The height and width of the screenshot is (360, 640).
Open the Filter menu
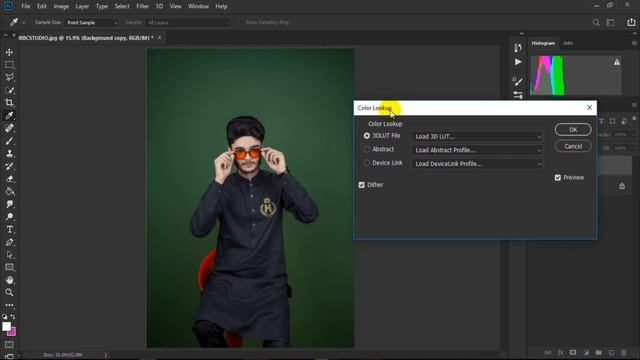(x=142, y=6)
